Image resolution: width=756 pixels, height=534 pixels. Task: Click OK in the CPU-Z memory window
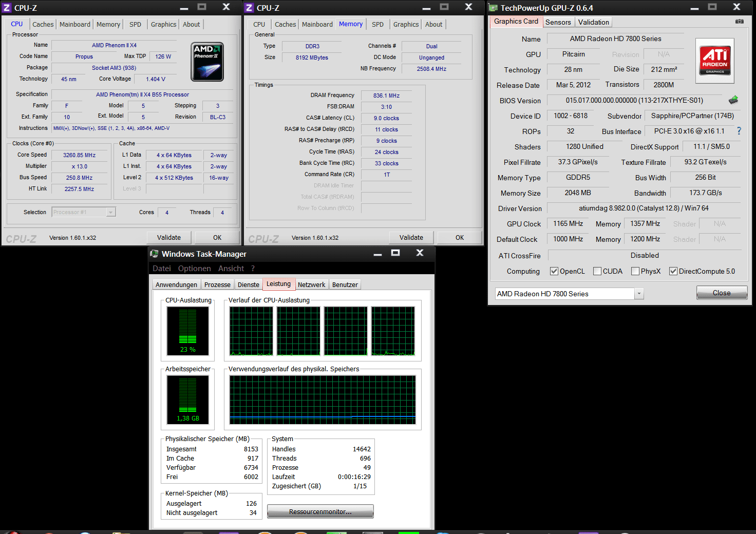click(460, 237)
